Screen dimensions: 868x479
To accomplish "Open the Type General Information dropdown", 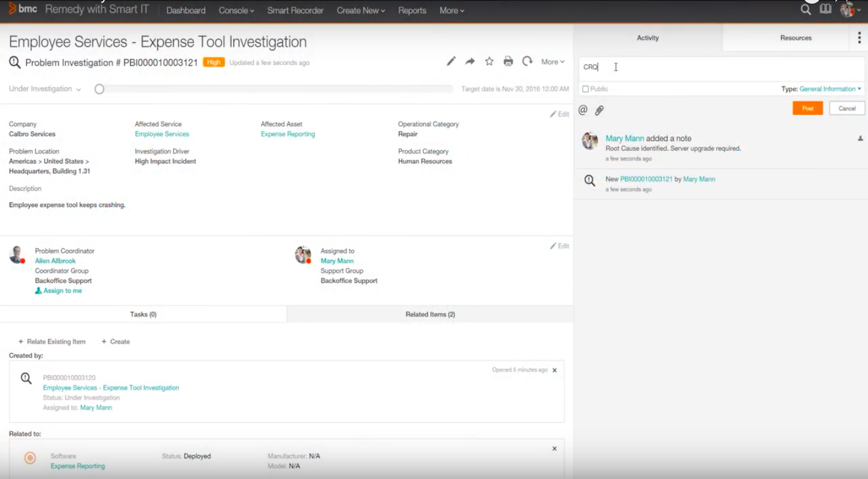I will pos(830,89).
